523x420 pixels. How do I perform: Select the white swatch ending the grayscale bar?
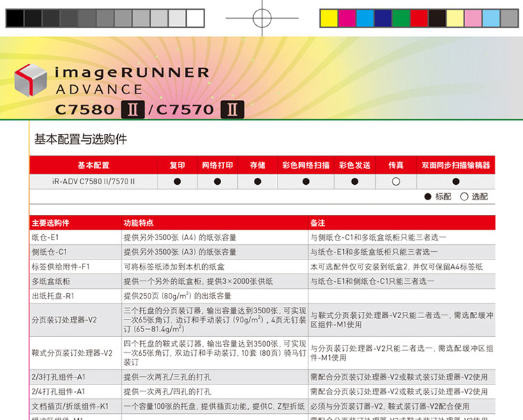point(195,18)
